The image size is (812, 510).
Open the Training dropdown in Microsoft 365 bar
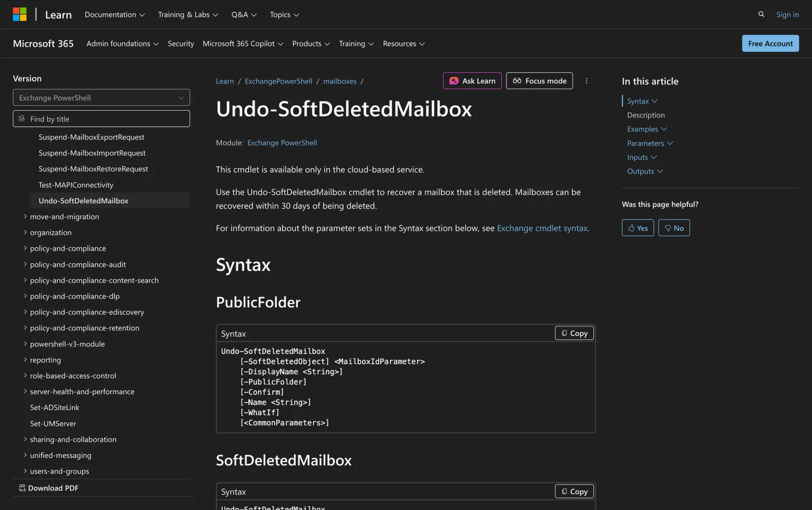click(356, 44)
